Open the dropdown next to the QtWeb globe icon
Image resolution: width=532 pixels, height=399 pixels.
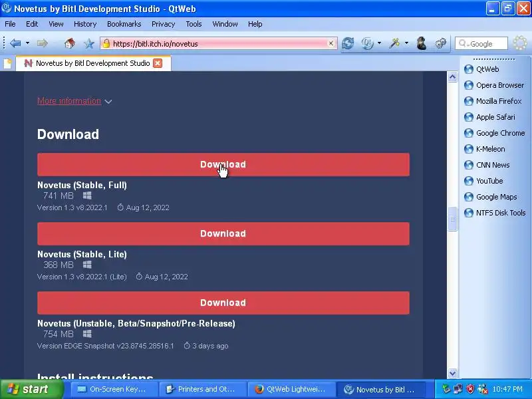379,43
